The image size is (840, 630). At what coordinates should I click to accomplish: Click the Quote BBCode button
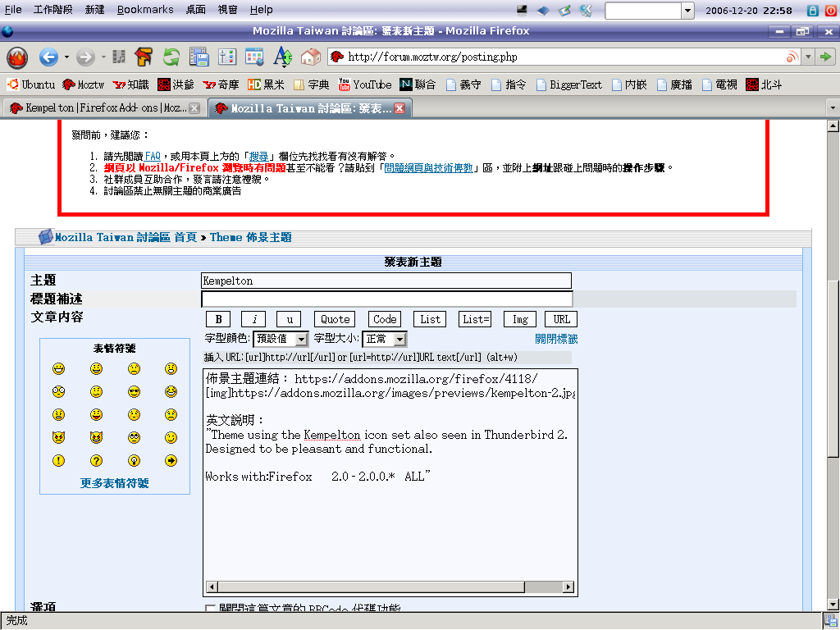336,319
